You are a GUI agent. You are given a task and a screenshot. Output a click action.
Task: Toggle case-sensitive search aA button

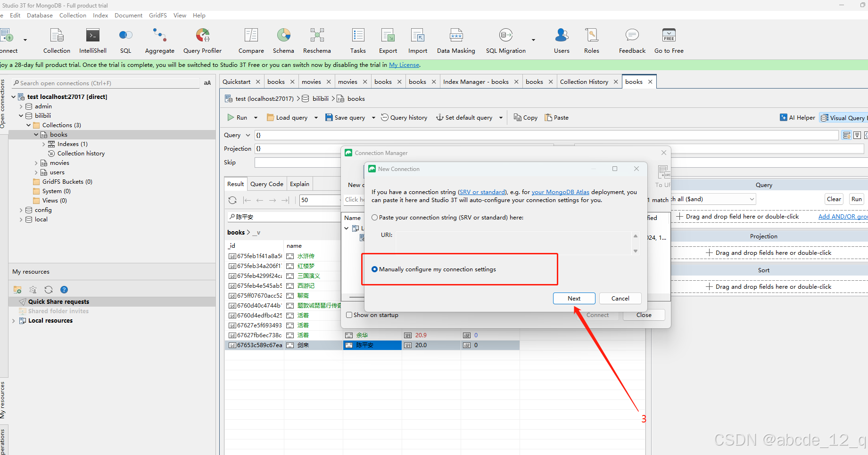click(207, 83)
